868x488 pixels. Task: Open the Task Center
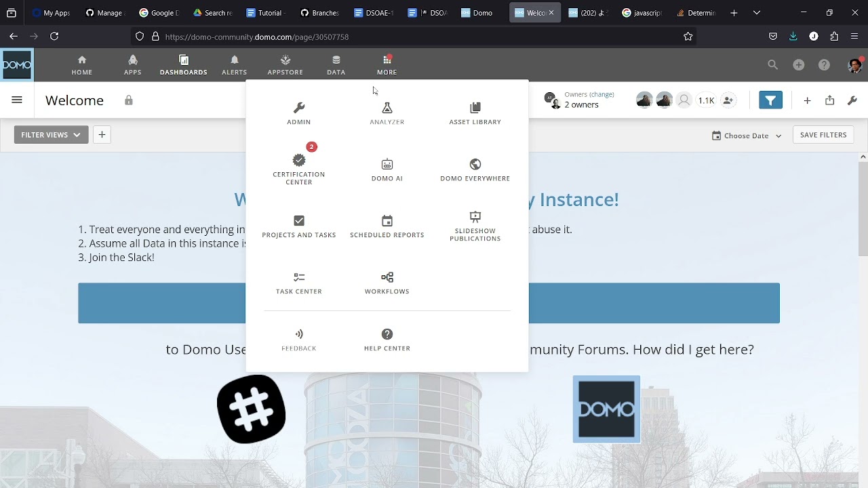click(298, 283)
